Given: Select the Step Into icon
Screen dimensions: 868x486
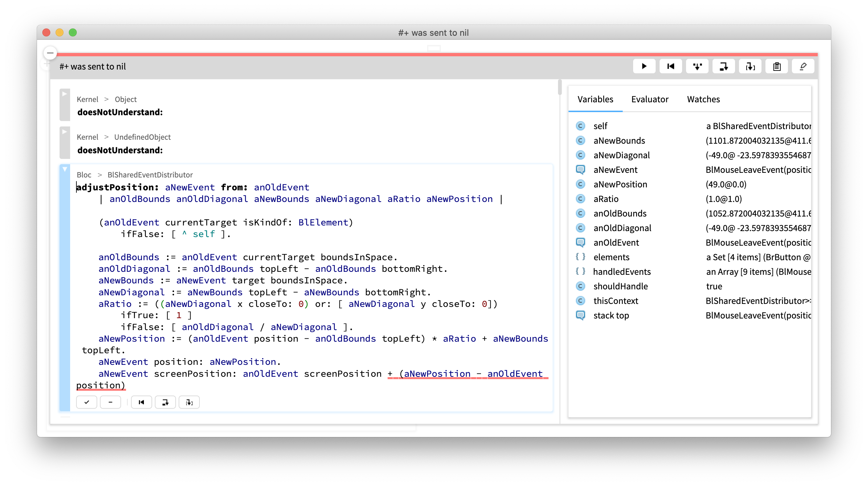Looking at the screenshot, I should 697,66.
